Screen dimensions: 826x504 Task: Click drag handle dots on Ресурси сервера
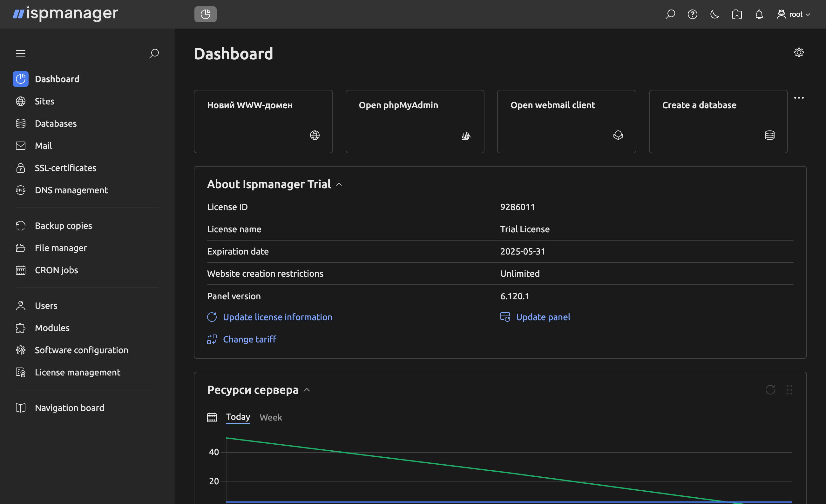click(x=789, y=390)
